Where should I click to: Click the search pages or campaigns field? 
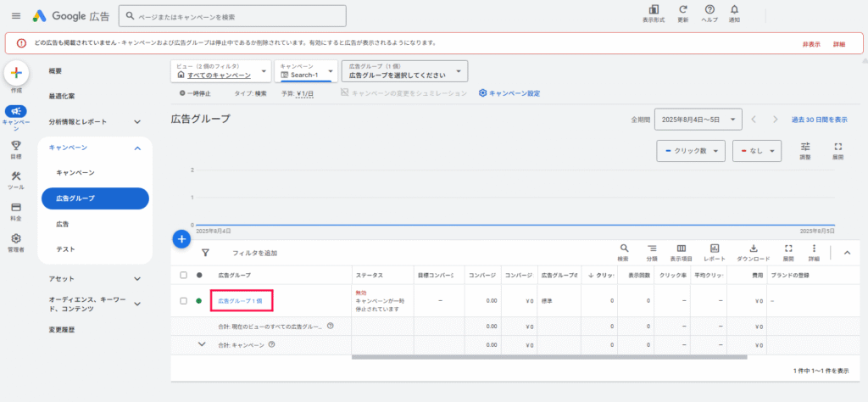pyautogui.click(x=232, y=16)
